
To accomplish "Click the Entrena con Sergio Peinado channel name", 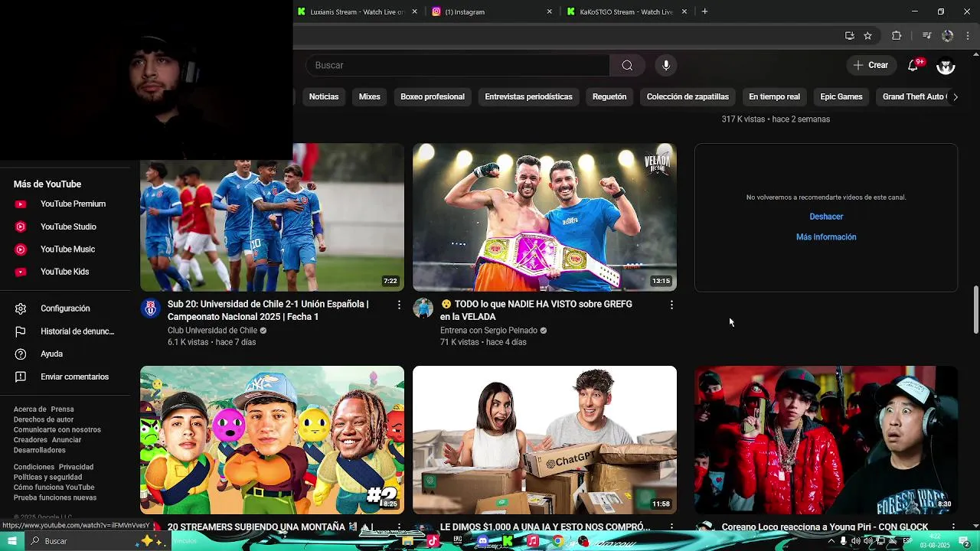I will click(488, 331).
